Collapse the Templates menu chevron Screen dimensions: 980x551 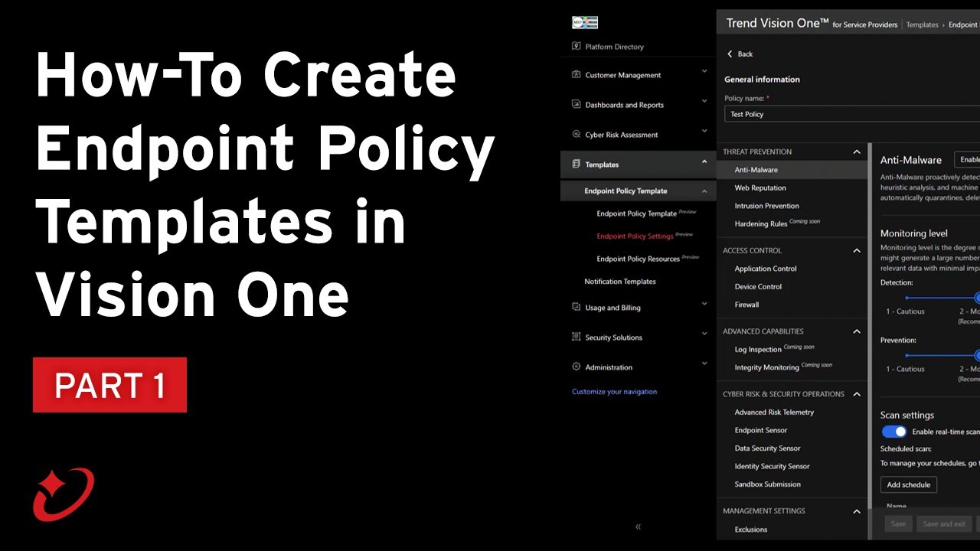[x=704, y=161]
